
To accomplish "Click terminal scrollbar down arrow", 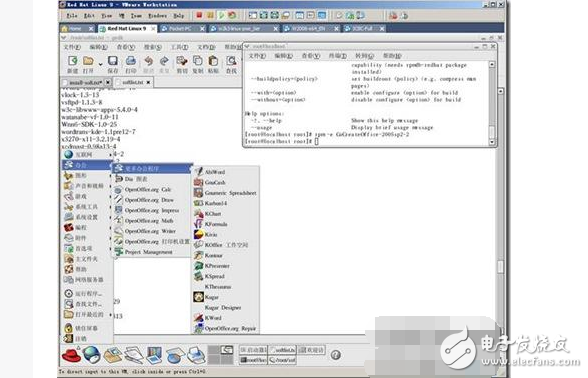I will tap(492, 142).
